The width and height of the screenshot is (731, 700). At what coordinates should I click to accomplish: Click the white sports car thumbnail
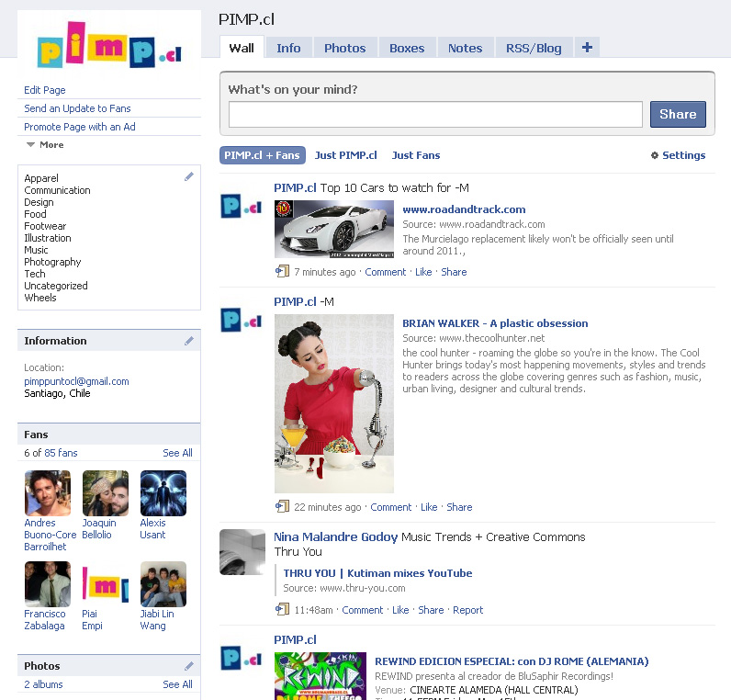tap(333, 229)
